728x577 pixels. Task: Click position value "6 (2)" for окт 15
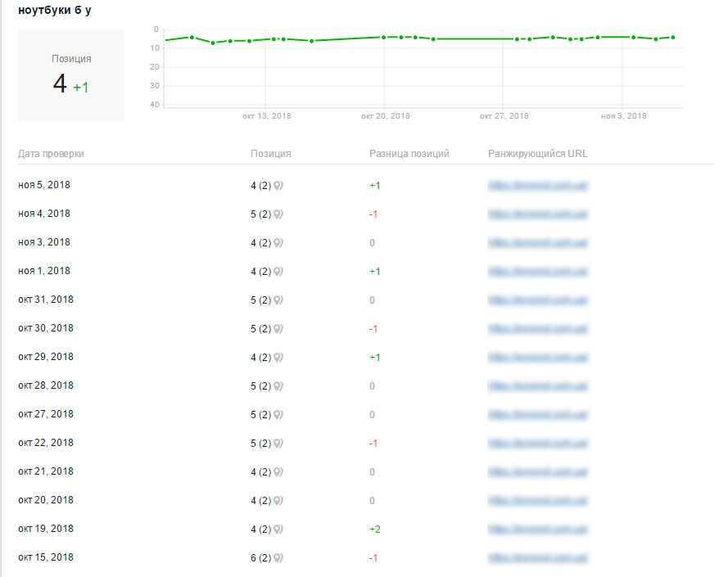click(x=261, y=558)
